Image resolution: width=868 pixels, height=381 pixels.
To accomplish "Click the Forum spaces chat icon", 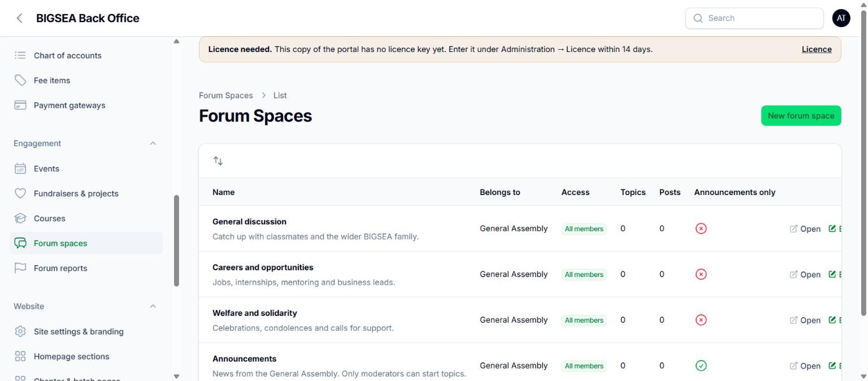I will pos(20,243).
